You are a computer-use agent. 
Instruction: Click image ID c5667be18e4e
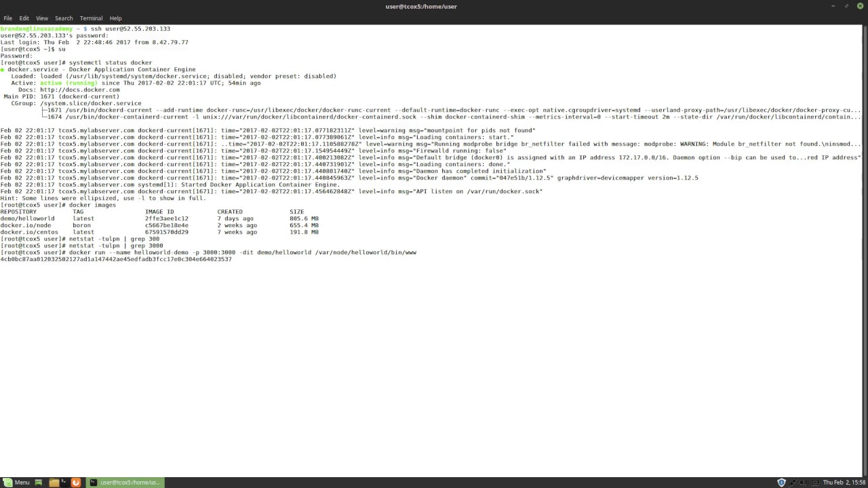point(167,225)
